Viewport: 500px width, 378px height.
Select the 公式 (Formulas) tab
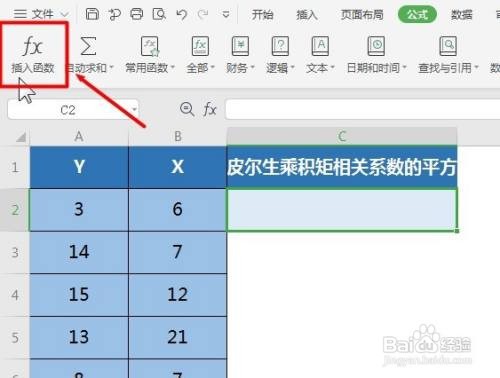pos(417,14)
